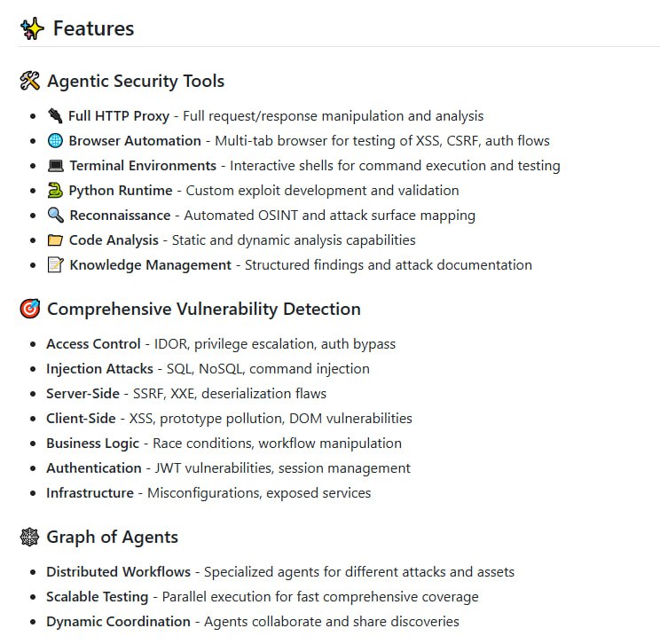Click the target icon beside Comprehensive Vulnerability Detection

click(x=29, y=310)
